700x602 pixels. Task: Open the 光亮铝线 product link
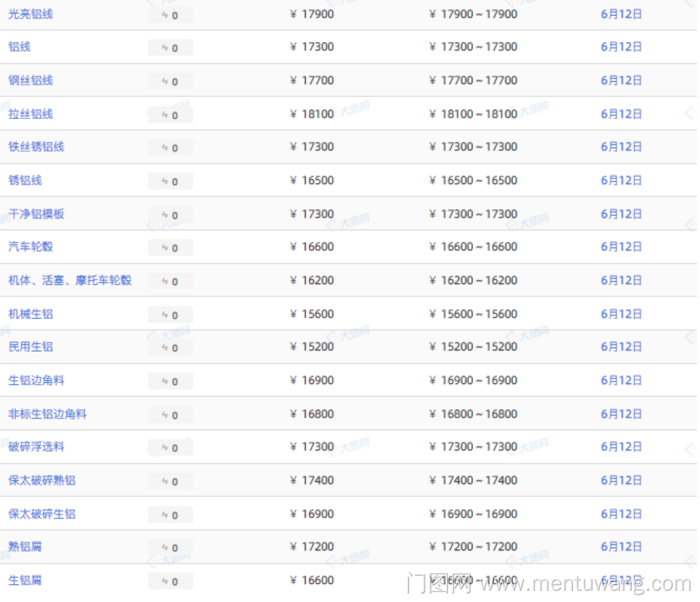pos(31,14)
